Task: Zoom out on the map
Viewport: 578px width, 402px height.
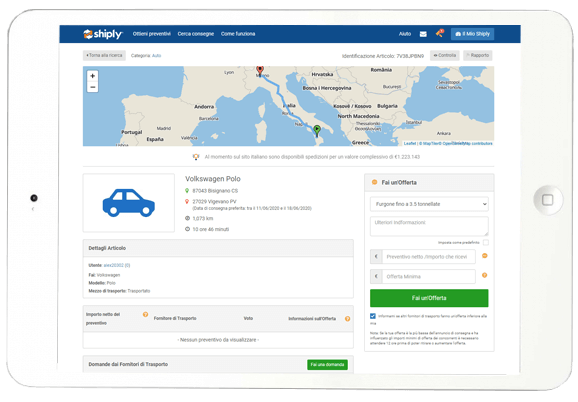Action: tap(93, 87)
